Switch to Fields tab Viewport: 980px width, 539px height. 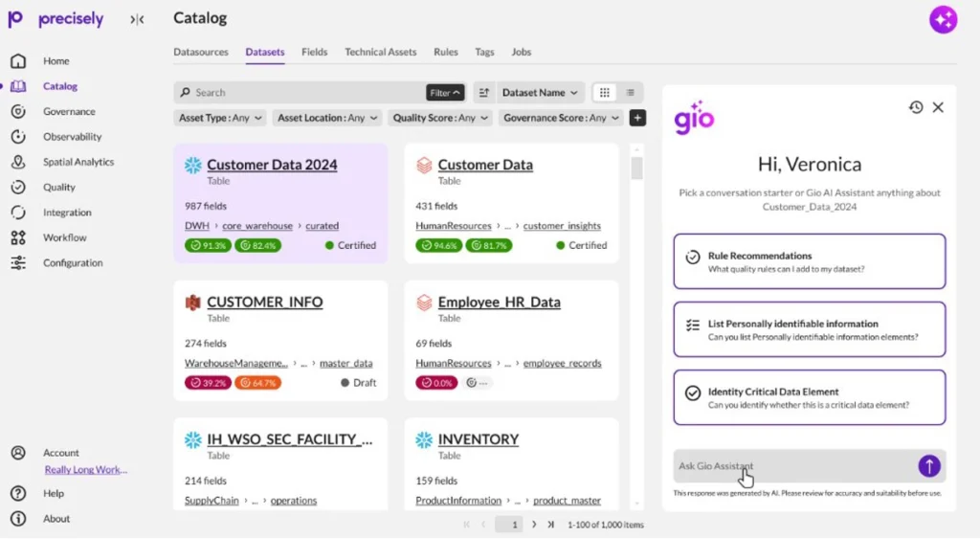314,52
